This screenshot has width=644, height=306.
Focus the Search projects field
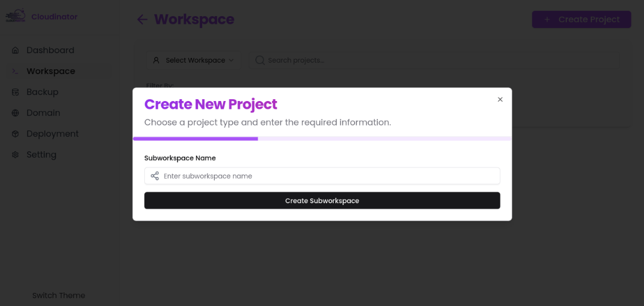coord(434,60)
